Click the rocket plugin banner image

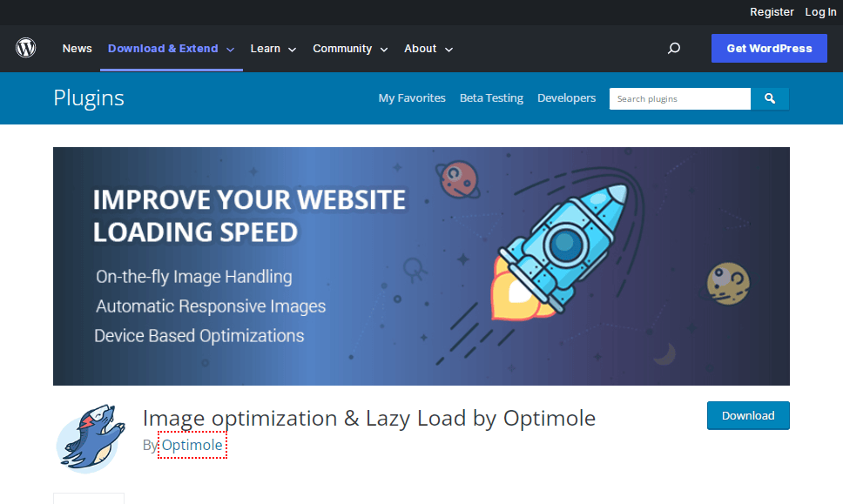click(x=421, y=266)
